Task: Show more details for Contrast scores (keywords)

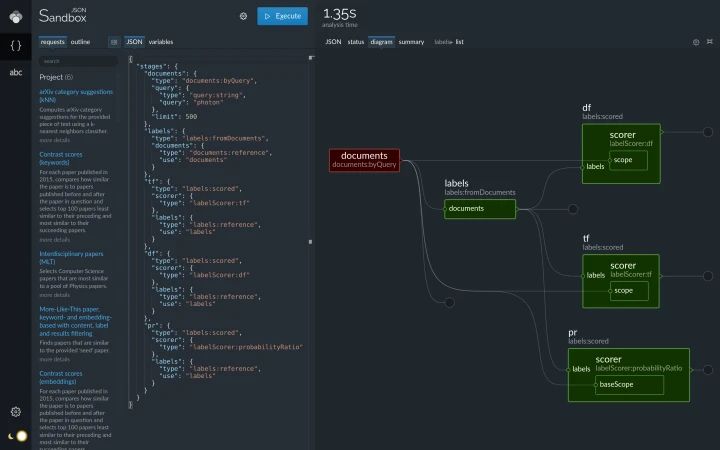Action: (55, 240)
